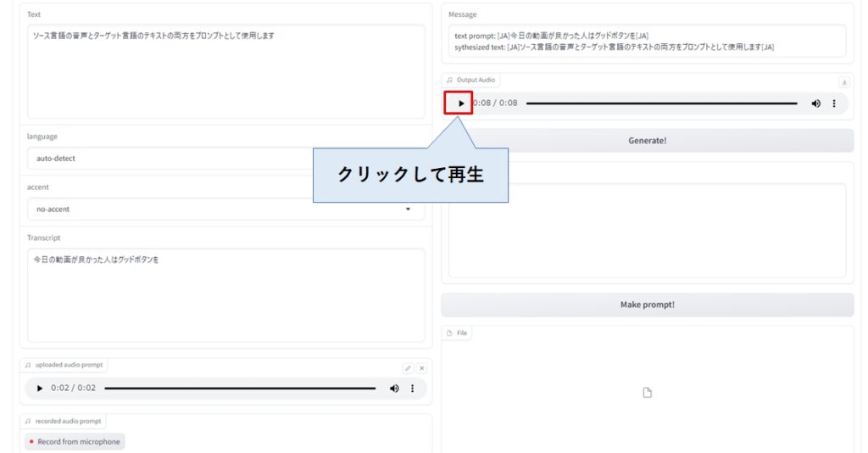Focus the Text input box
The width and height of the screenshot is (868, 453).
[225, 71]
